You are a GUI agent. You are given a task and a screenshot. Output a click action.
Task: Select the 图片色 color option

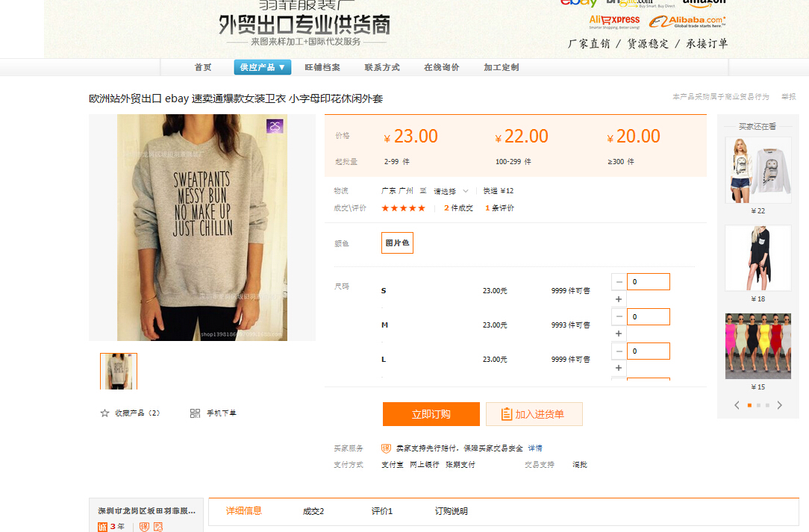pyautogui.click(x=397, y=243)
